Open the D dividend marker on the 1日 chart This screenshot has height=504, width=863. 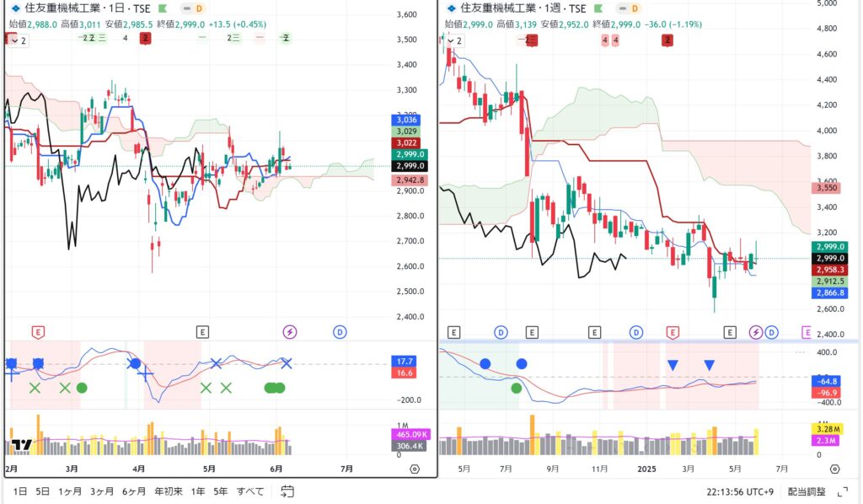pos(340,332)
